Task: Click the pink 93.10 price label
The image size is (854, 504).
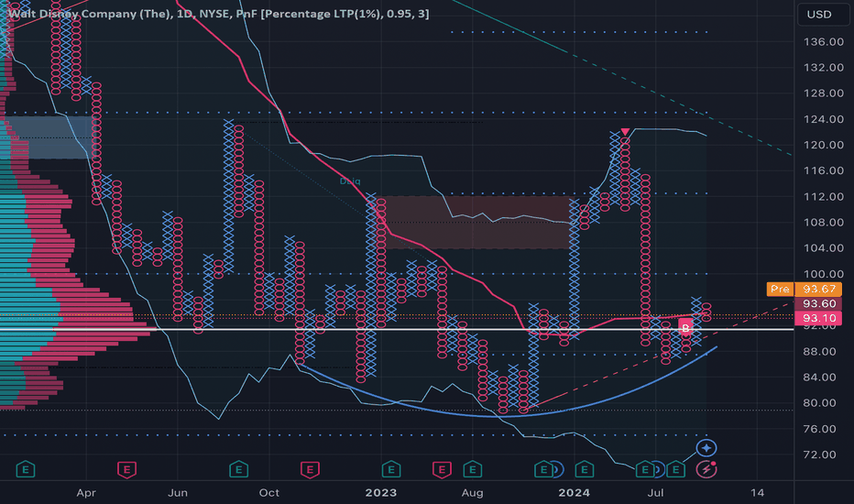Action: point(818,318)
